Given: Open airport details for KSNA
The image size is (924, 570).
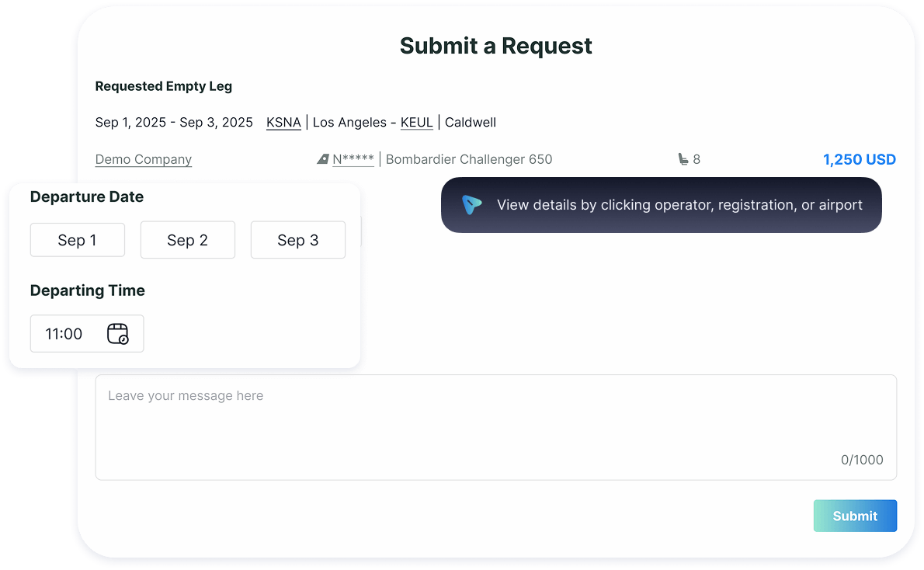Looking at the screenshot, I should (283, 122).
